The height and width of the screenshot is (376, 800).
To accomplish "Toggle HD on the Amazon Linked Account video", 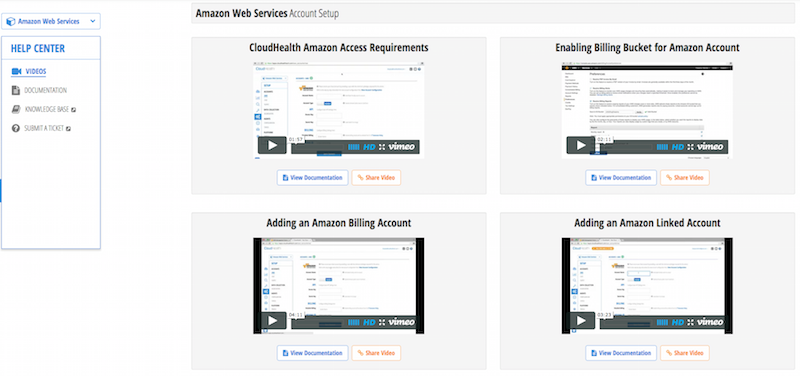I will click(678, 322).
